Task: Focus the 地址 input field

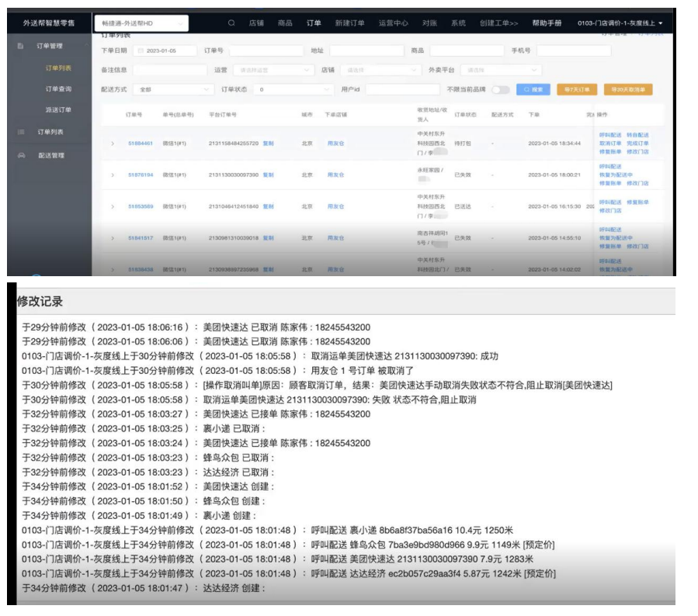Action: (366, 50)
